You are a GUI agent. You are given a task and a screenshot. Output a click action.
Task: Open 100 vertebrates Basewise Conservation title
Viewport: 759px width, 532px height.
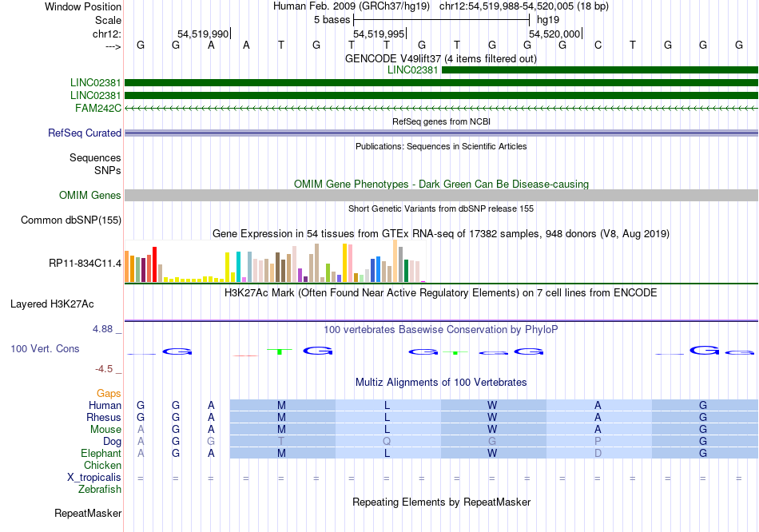[x=441, y=330]
